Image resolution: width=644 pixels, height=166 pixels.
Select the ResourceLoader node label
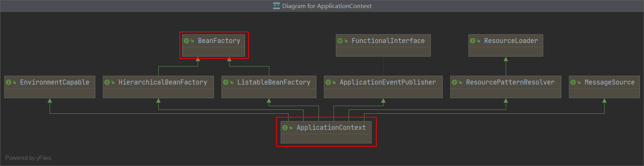(x=511, y=41)
